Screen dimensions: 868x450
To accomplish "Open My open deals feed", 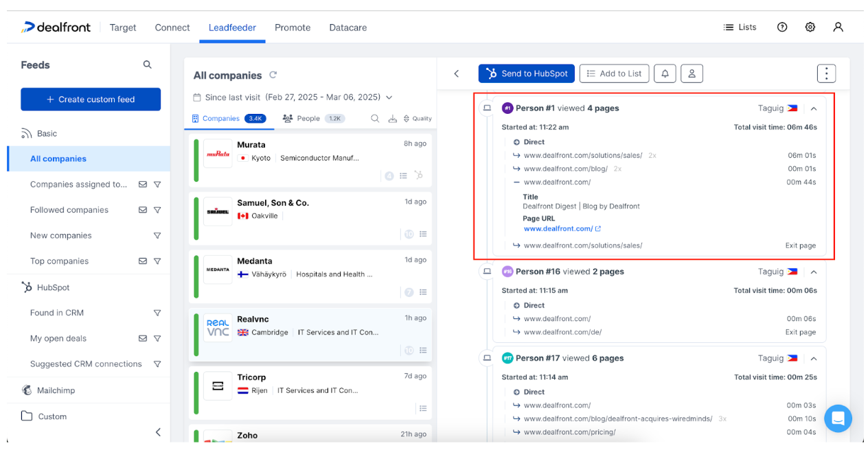I will [58, 338].
